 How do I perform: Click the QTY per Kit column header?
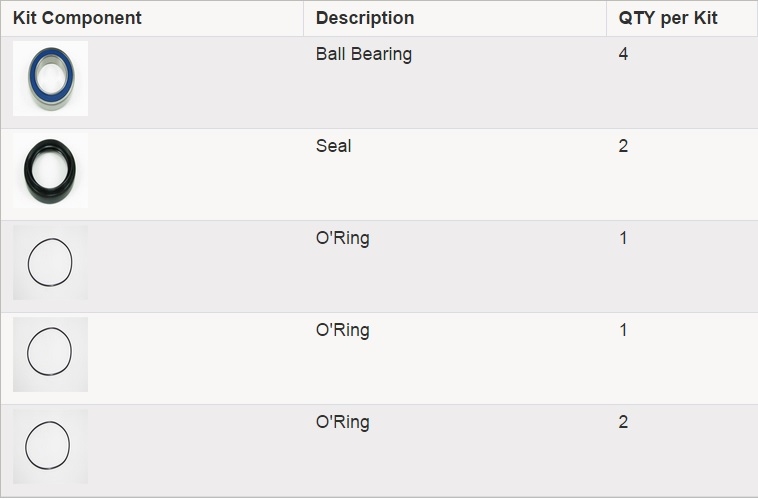[668, 18]
